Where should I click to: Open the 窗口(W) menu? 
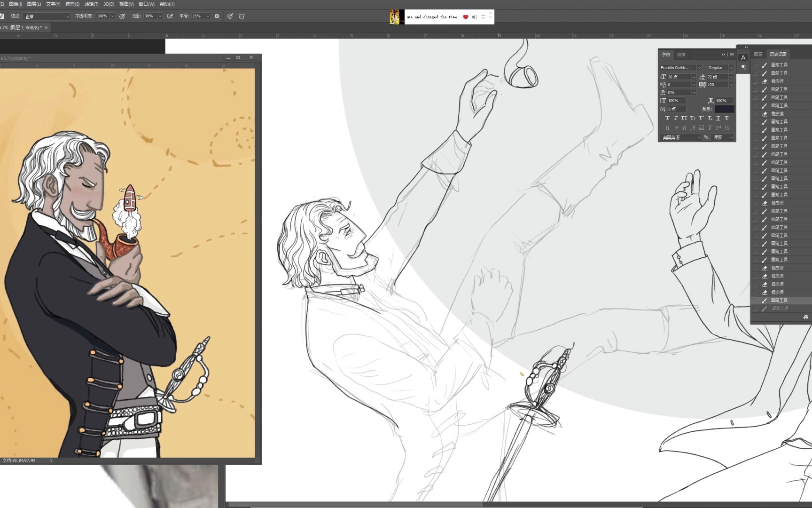146,4
